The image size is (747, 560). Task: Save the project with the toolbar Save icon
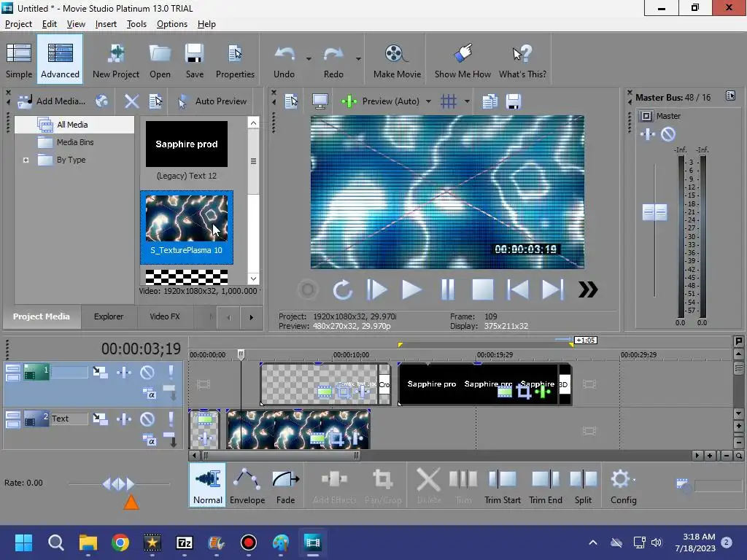pyautogui.click(x=194, y=60)
